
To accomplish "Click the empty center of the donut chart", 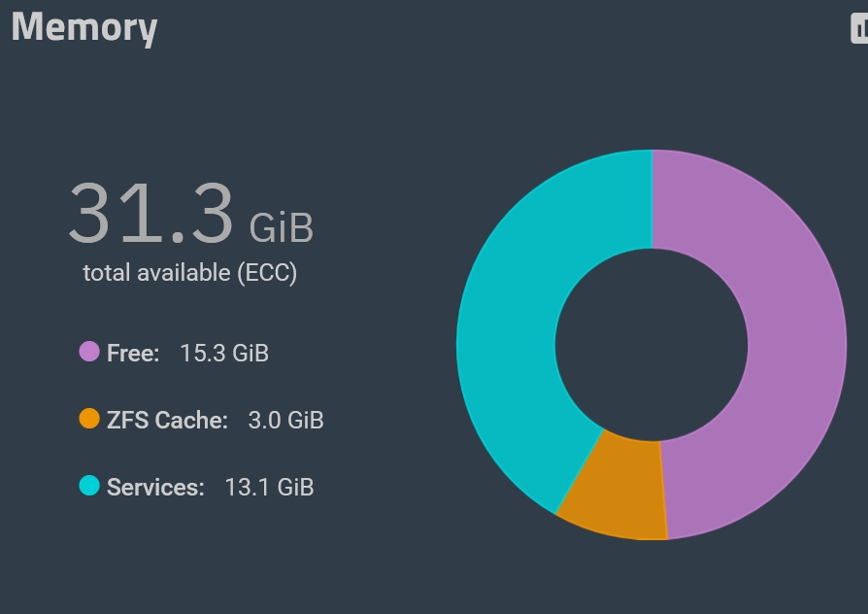I will tap(651, 344).
